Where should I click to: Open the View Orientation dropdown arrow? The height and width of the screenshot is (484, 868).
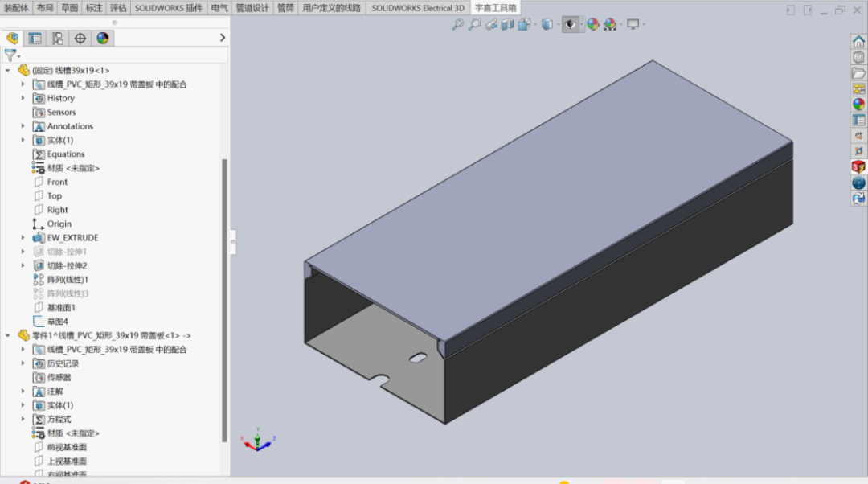tap(535, 24)
